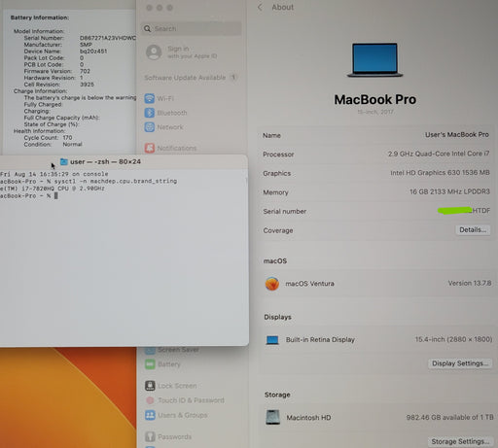Select the Lock Screen icon
The width and height of the screenshot is (498, 448).
(150, 386)
